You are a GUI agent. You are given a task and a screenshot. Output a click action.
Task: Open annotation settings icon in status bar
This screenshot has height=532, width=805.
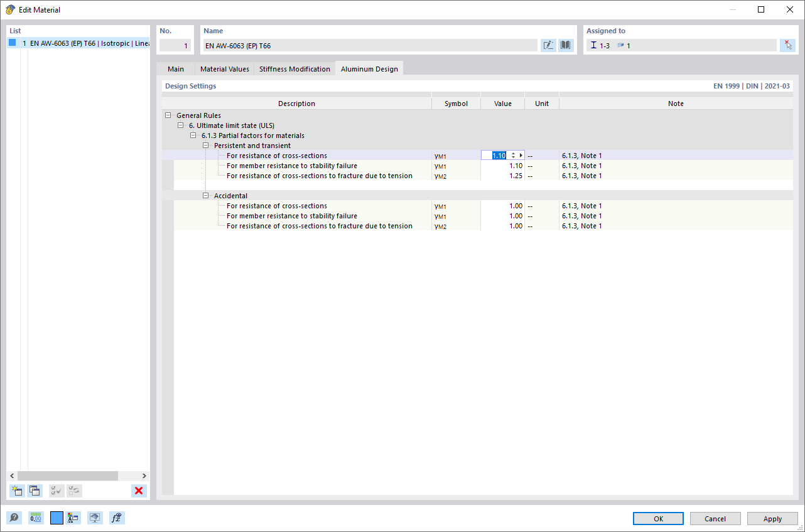pyautogui.click(x=72, y=518)
